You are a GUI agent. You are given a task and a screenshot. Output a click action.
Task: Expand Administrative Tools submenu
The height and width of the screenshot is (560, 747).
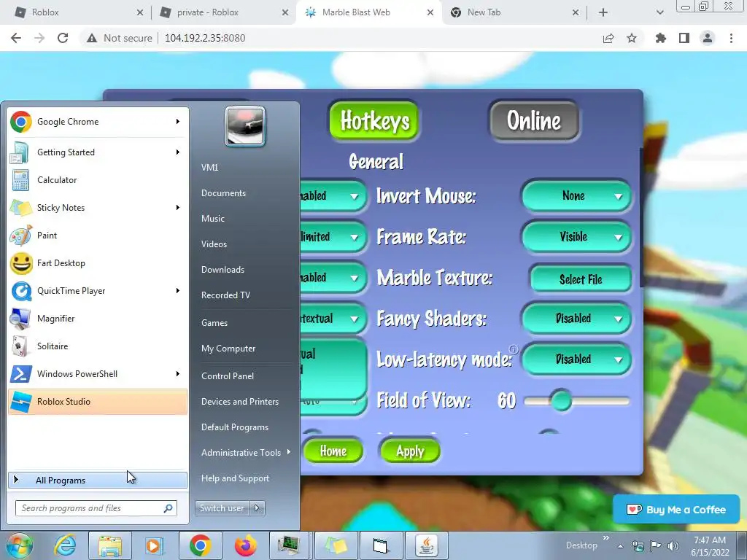tap(246, 453)
